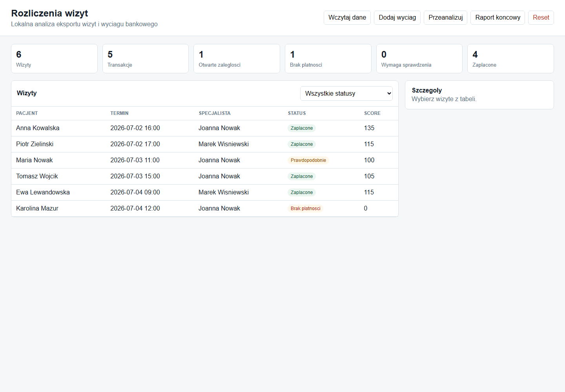
Task: Select the Transakcje summary card
Action: tap(146, 58)
